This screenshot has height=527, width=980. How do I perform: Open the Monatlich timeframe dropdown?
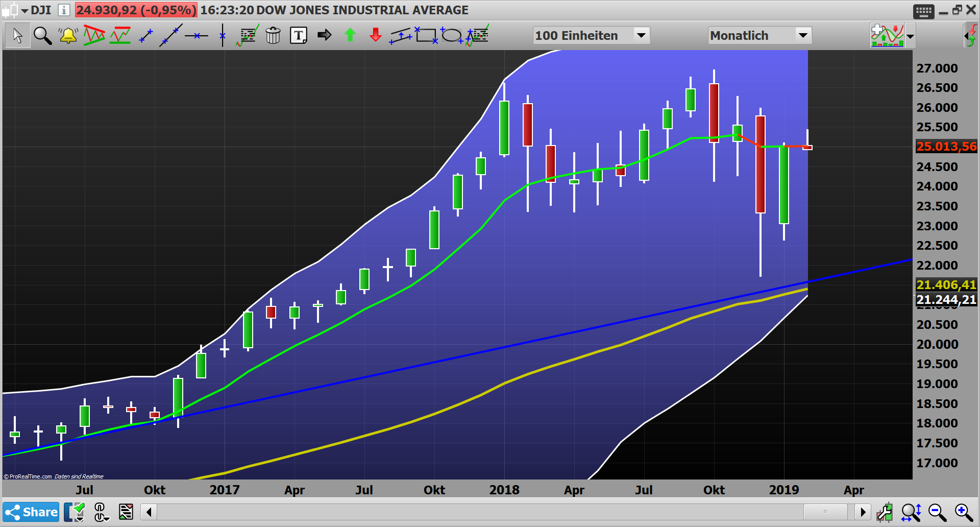pyautogui.click(x=759, y=35)
